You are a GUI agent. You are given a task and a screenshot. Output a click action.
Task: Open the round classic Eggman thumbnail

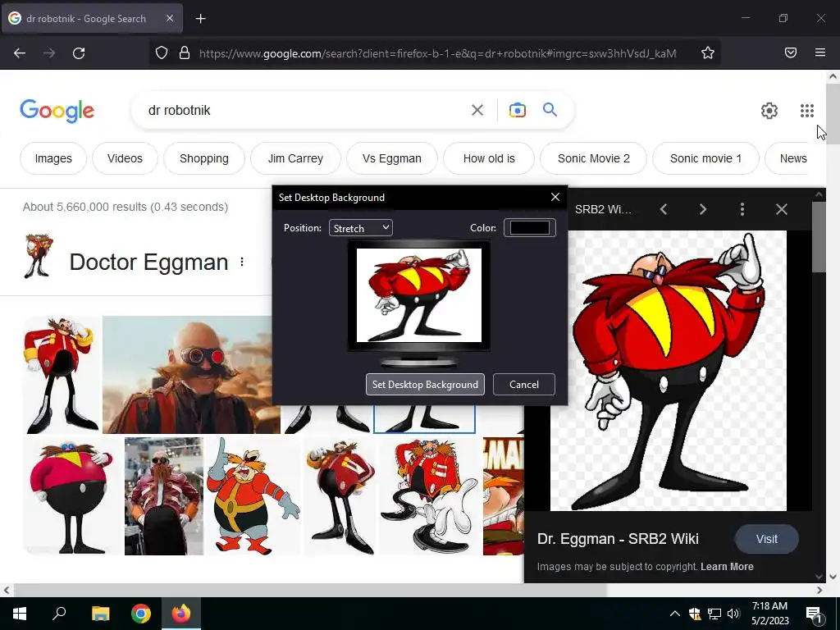[71, 496]
